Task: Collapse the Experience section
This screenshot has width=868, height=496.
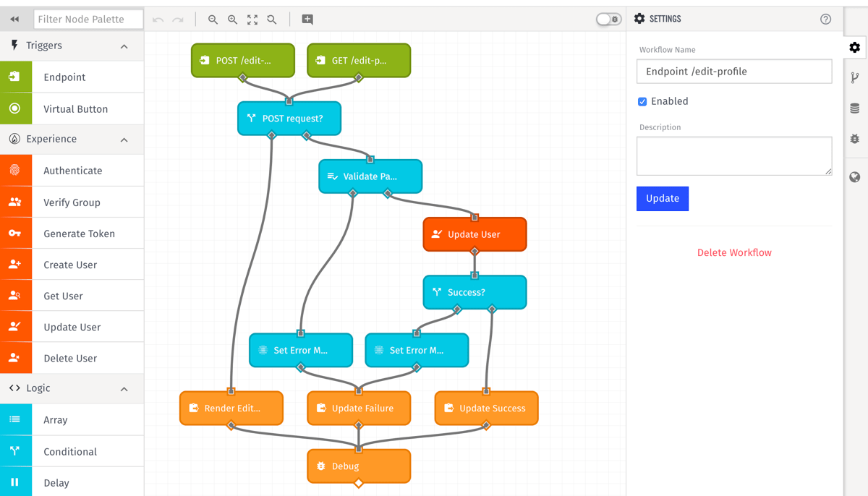Action: point(124,140)
